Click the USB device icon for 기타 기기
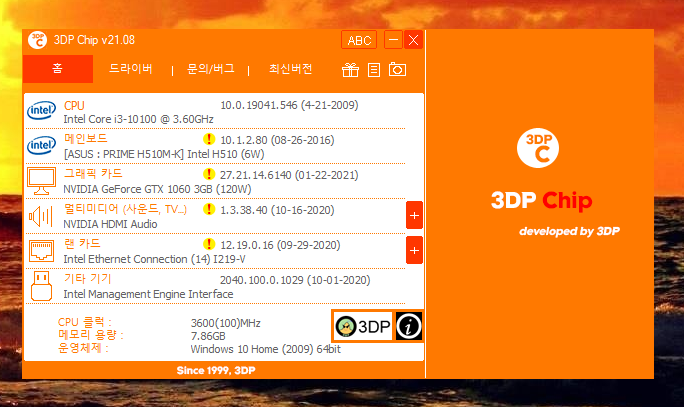This screenshot has width=684, height=407. click(41, 286)
